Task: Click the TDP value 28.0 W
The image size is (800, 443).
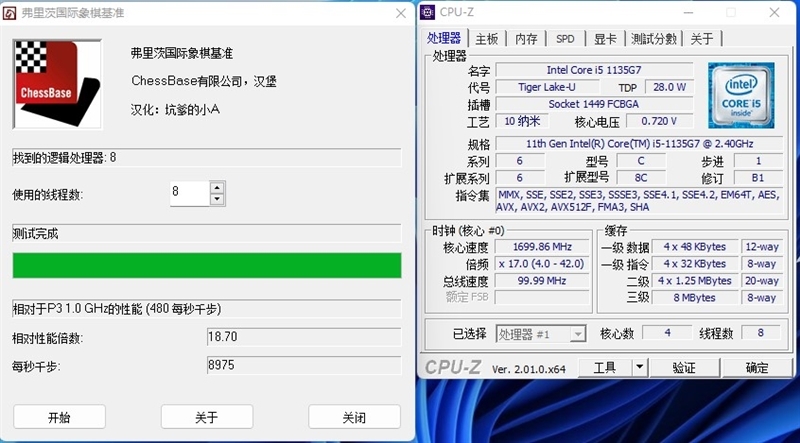Action: pos(669,87)
